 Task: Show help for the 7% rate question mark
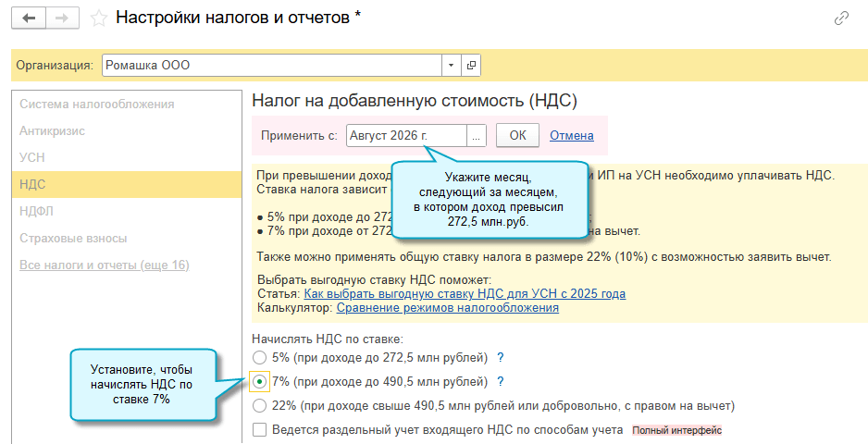501,382
